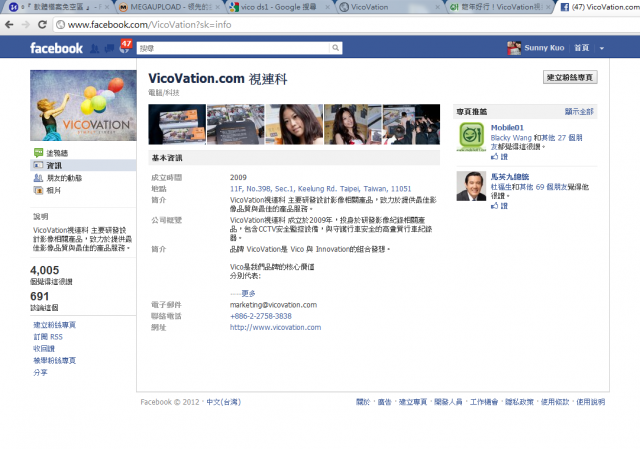Open notifications globe showing 47
Image resolution: width=640 pixels, height=449 pixels.
125,47
